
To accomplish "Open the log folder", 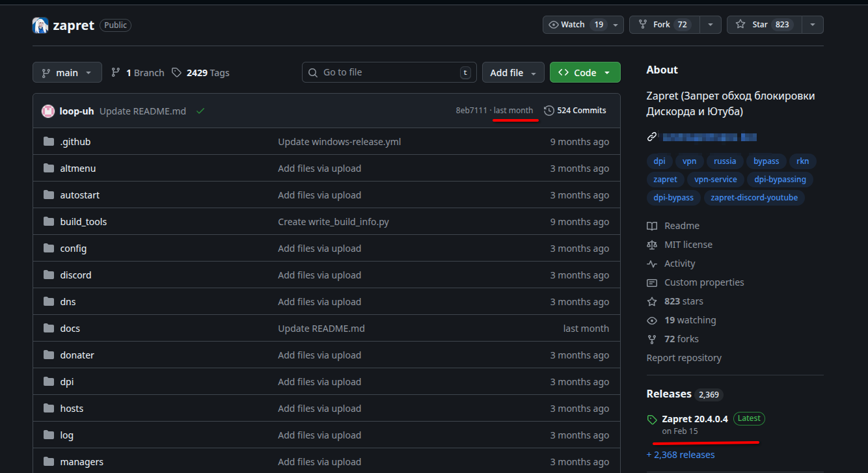I will [x=67, y=435].
